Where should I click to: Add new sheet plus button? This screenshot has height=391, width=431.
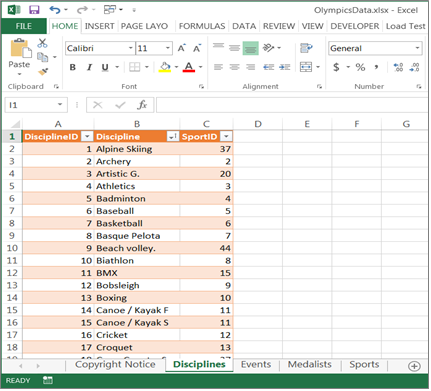(414, 366)
